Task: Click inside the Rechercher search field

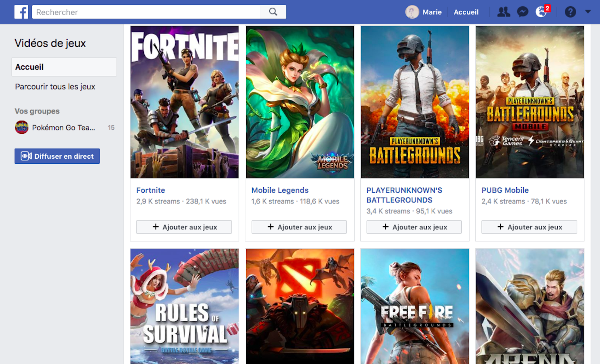Action: pyautogui.click(x=146, y=12)
